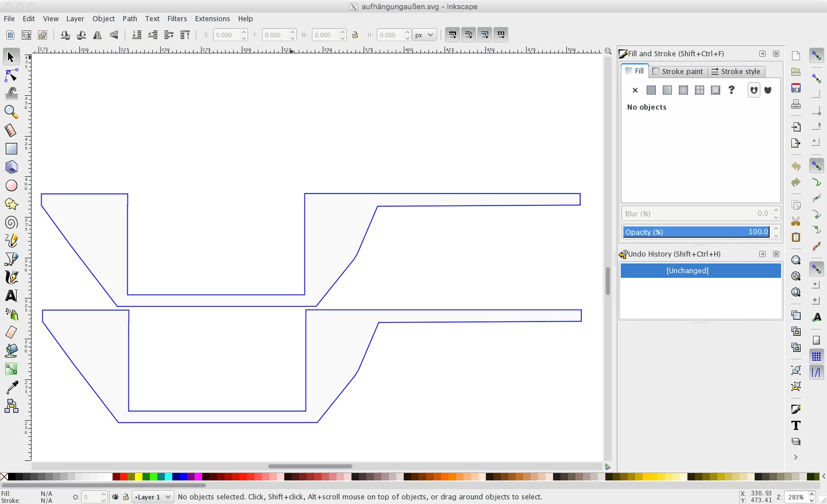This screenshot has height=504, width=827.
Task: Choose even-odd fill rule button
Action: (x=753, y=90)
